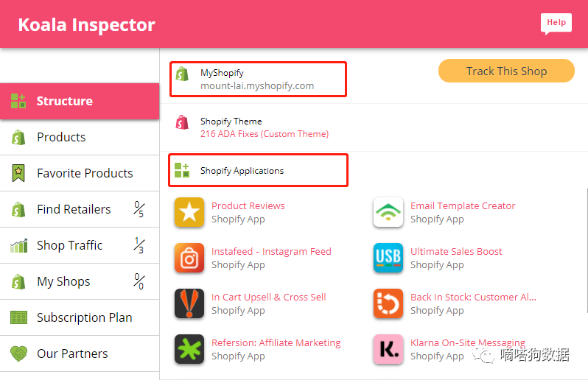Click the Our Partners handshake heart icon
The image size is (588, 380).
coord(18,353)
